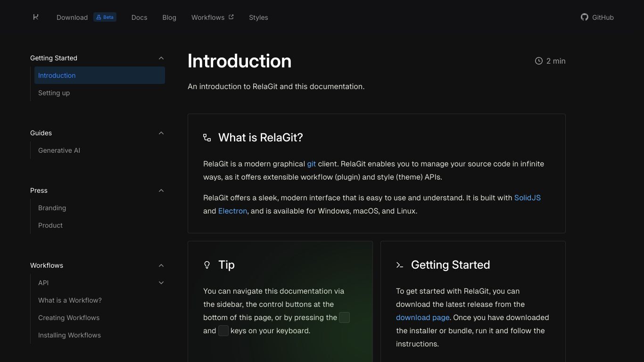Open the Blog navigation item
This screenshot has height=362, width=644.
pos(169,17)
